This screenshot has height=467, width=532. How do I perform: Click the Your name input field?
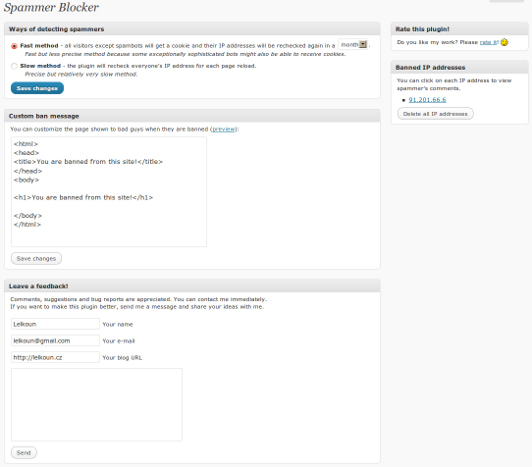55,324
